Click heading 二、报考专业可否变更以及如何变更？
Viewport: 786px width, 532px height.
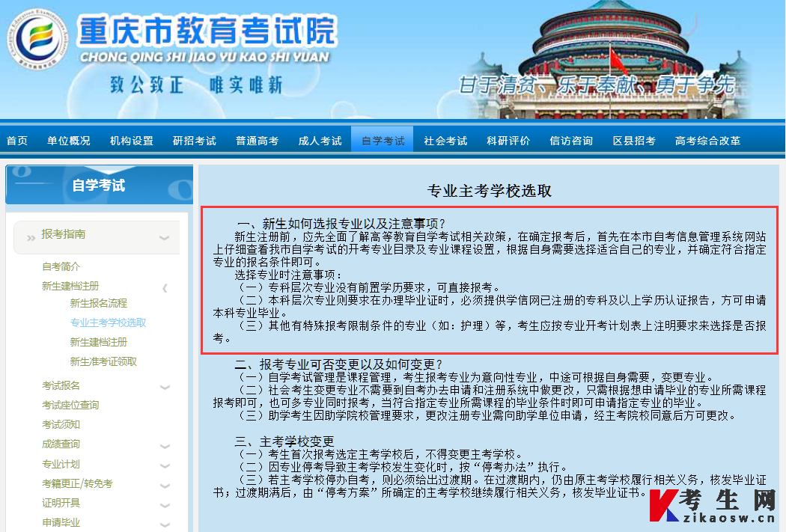pyautogui.click(x=339, y=364)
